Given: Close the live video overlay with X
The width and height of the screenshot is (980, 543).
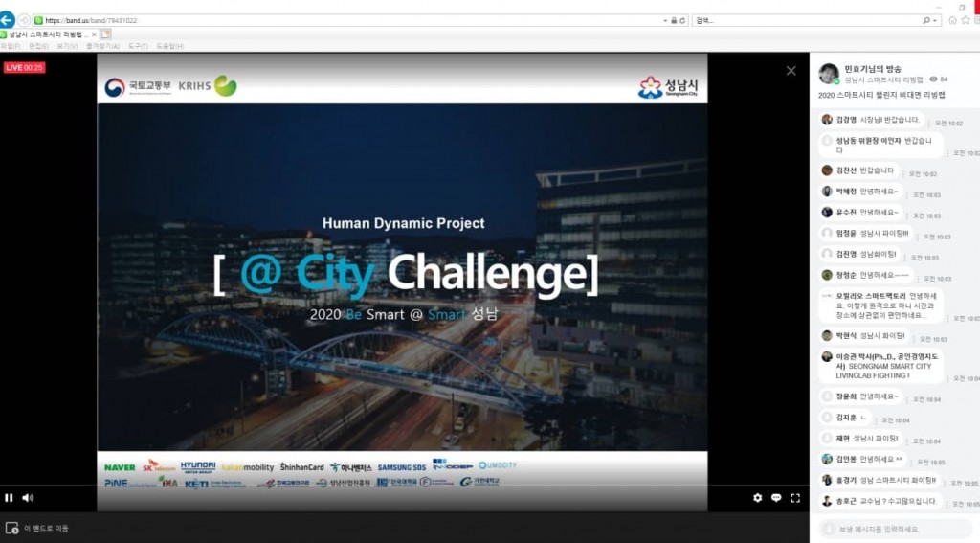Looking at the screenshot, I should pyautogui.click(x=791, y=71).
